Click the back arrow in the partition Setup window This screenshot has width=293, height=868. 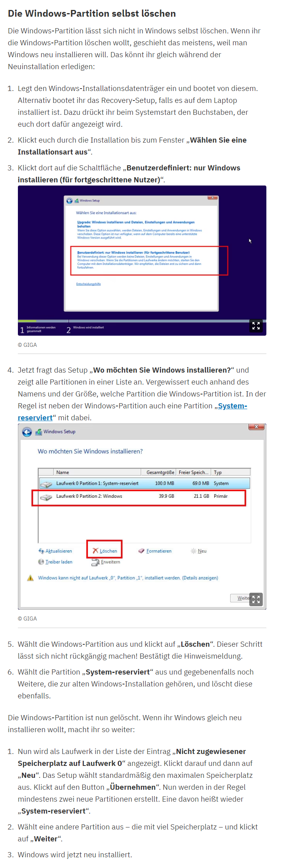(x=27, y=432)
